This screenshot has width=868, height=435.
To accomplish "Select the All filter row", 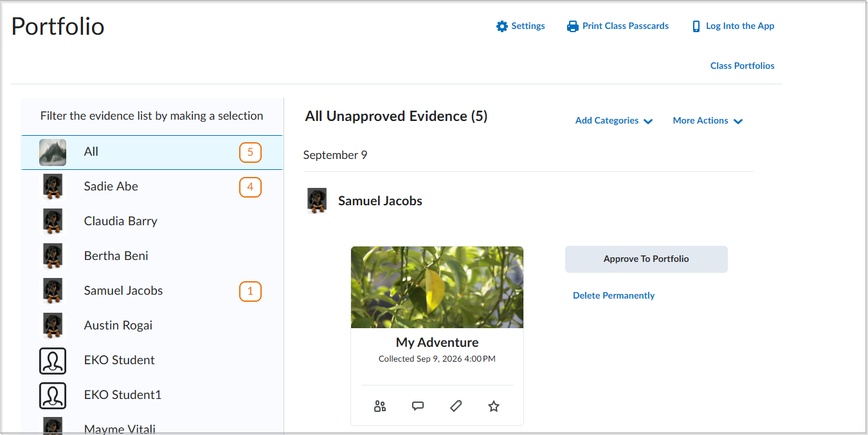I will coord(152,153).
